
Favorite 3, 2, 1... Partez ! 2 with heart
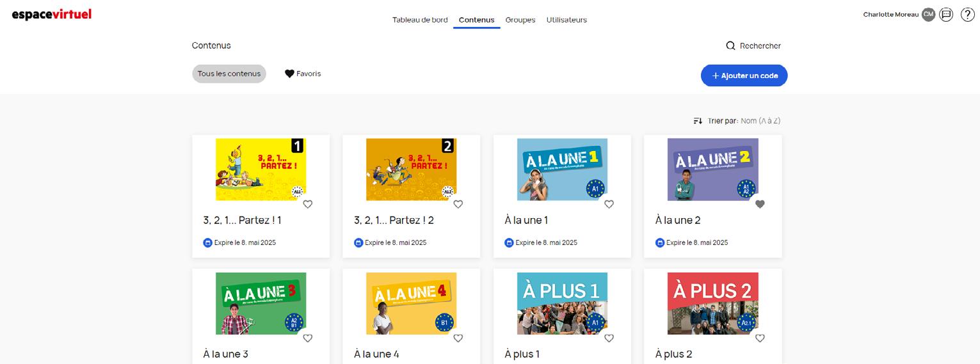[x=458, y=204]
